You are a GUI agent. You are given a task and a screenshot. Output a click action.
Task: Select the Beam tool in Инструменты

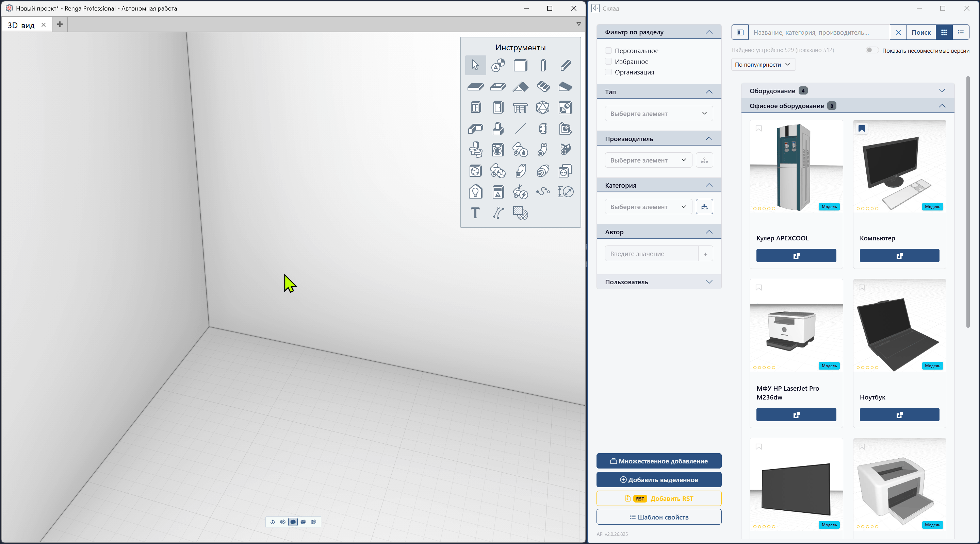pyautogui.click(x=565, y=65)
